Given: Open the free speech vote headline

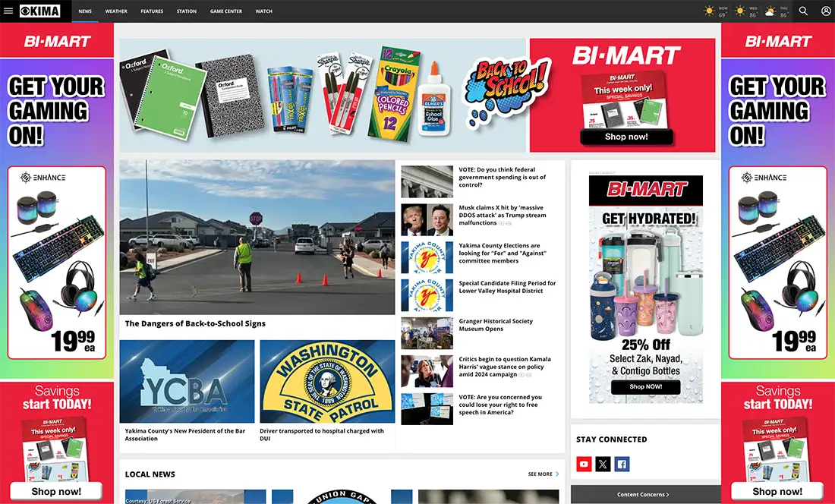Looking at the screenshot, I should [x=500, y=405].
